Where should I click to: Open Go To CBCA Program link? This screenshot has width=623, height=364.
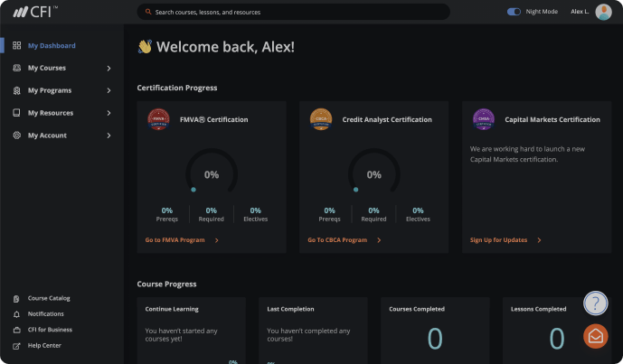337,240
